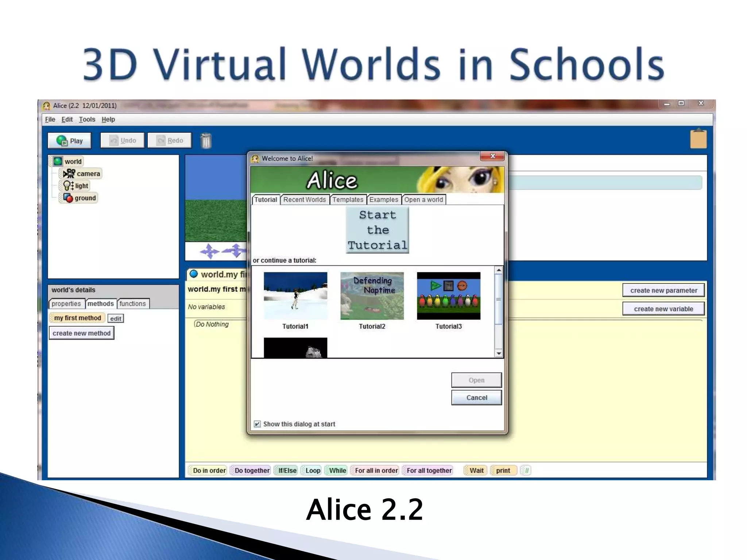Click the tutorial list scroll down arrow
The width and height of the screenshot is (747, 560).
point(499,353)
